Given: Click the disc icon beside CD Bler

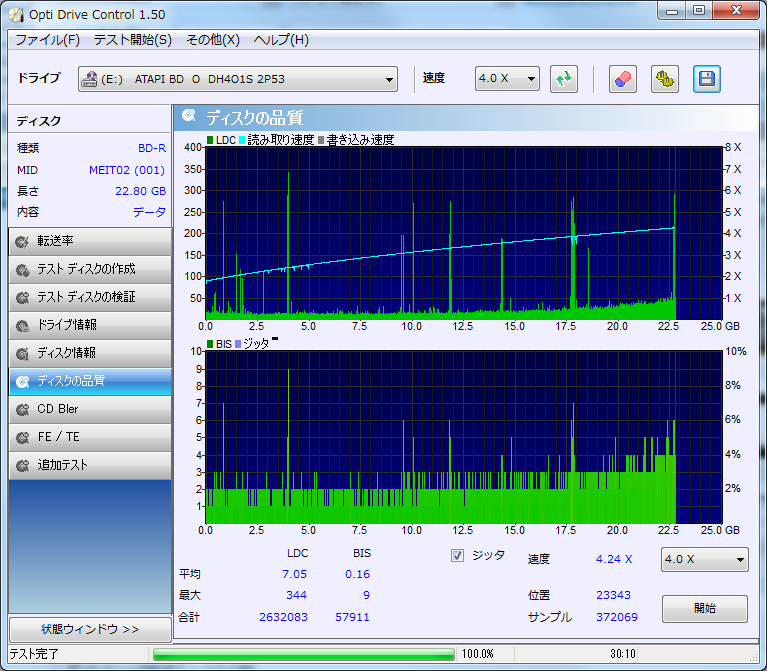Looking at the screenshot, I should tap(22, 409).
